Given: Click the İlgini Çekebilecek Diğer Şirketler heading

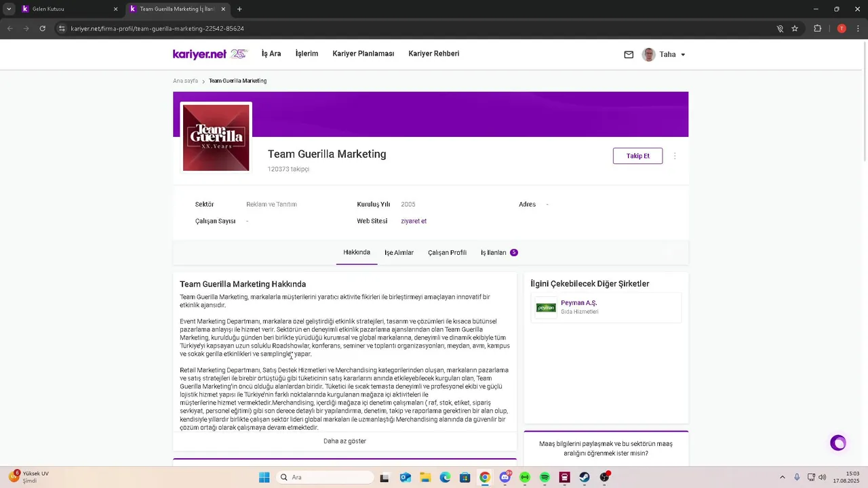Looking at the screenshot, I should coord(589,283).
